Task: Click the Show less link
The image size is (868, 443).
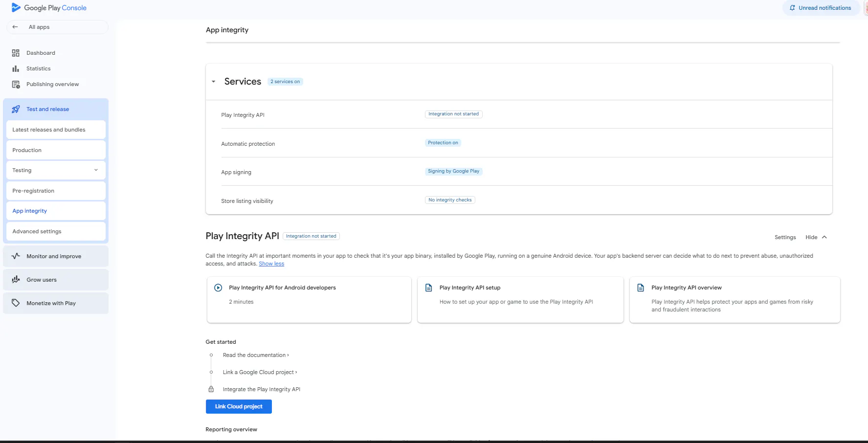Action: (x=271, y=264)
